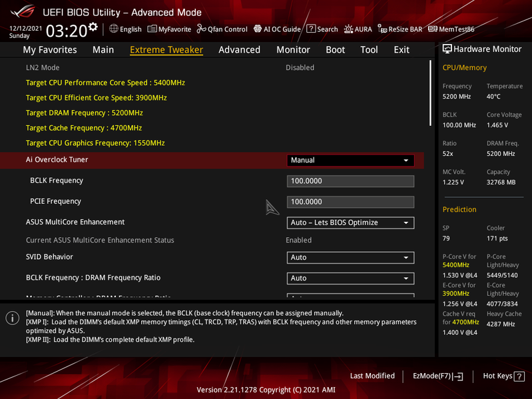Select the SVID Behavior label
Viewport: 532px width, 399px height.
coord(49,257)
